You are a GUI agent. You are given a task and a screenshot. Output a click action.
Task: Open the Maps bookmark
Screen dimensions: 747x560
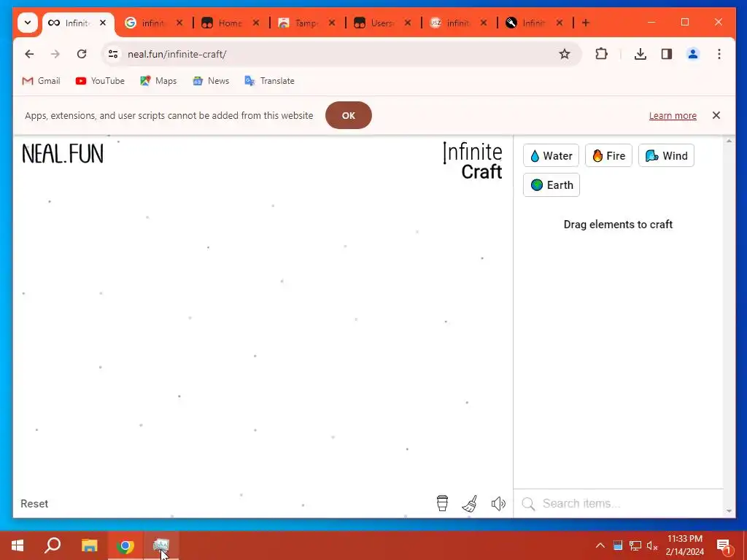[158, 81]
